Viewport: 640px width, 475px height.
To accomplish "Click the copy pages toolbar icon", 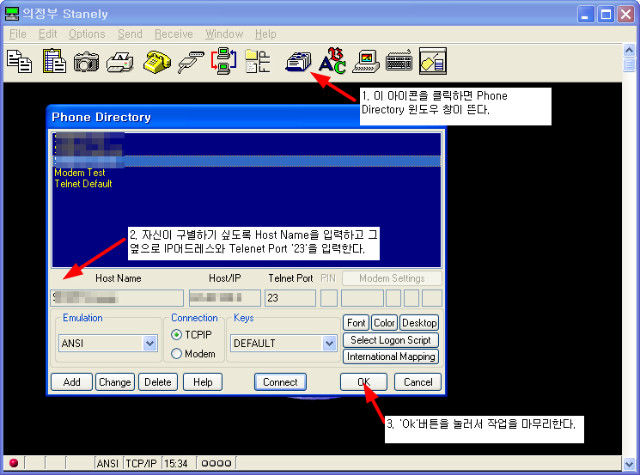I will click(x=19, y=61).
